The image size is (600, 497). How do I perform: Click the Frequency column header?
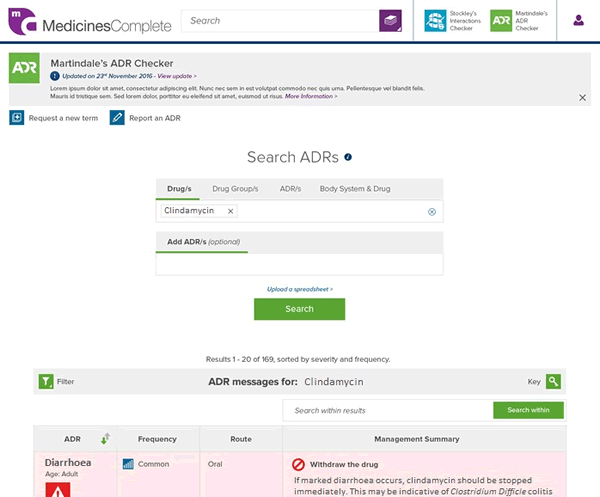point(157,439)
